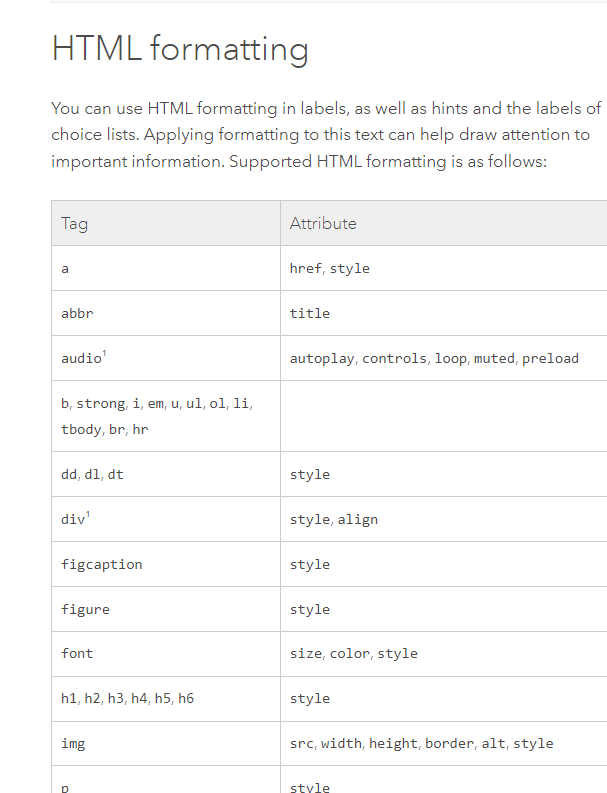Click the tbody tag in the table
Screen dimensions: 607x793
pyautogui.click(x=80, y=429)
